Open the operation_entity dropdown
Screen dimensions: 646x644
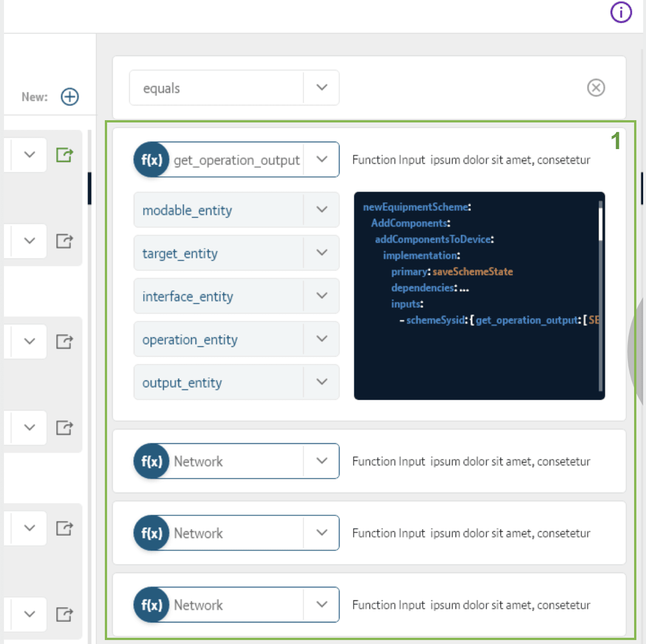(x=321, y=339)
